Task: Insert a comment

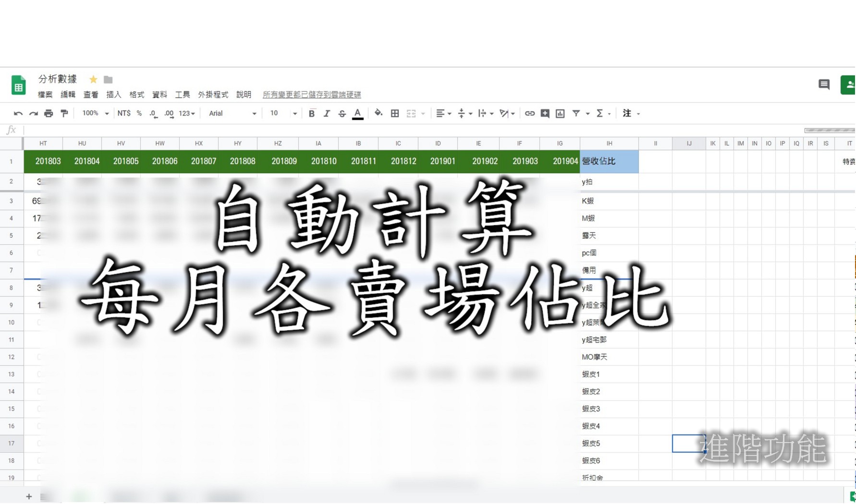Action: pyautogui.click(x=545, y=113)
